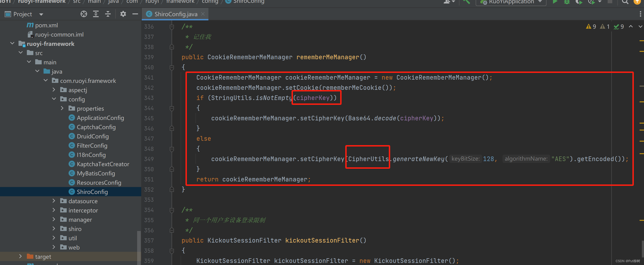Open the RuoYiApplication run configuration dropdown
This screenshot has height=265, width=644.
coord(511,2)
